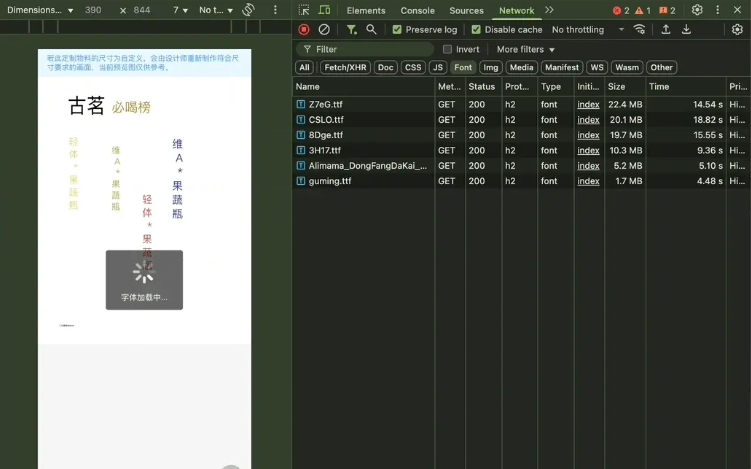751x469 pixels.
Task: Sort requests by Size column
Action: 625,87
